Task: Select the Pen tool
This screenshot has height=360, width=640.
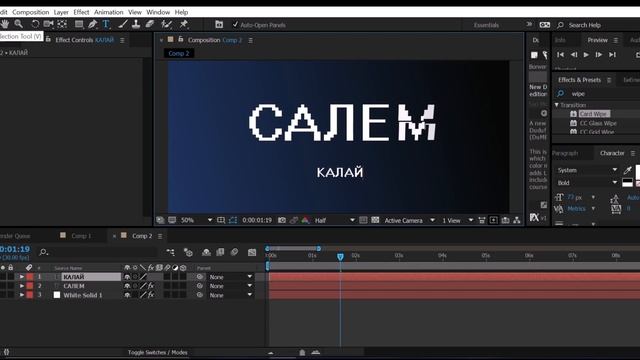Action: pyautogui.click(x=93, y=24)
